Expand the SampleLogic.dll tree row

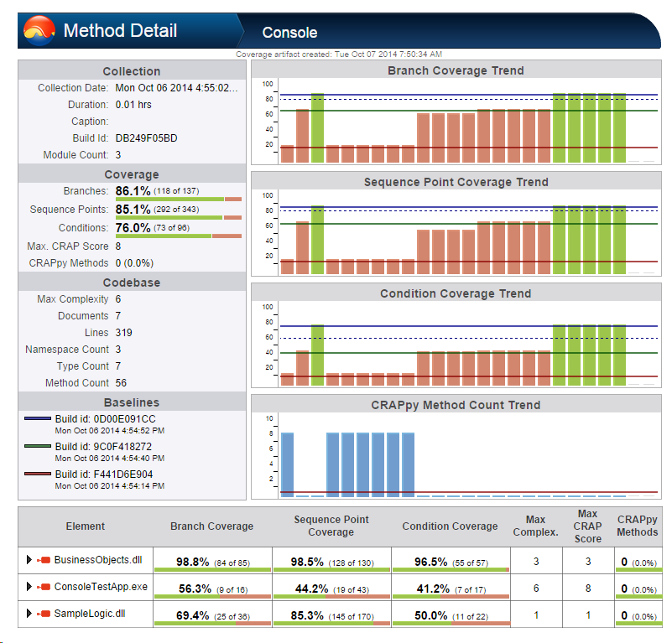(29, 614)
